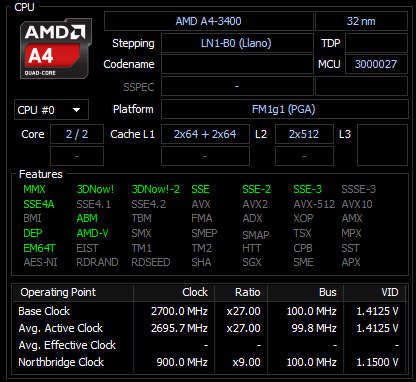The height and width of the screenshot is (382, 416).
Task: Click the BMI feature flag
Action: point(32,218)
